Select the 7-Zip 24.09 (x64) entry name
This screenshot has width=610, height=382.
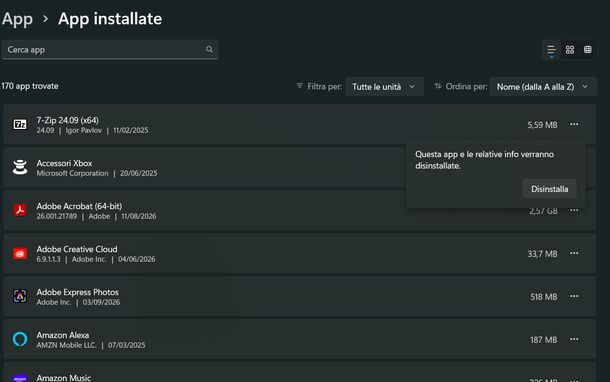(x=67, y=120)
